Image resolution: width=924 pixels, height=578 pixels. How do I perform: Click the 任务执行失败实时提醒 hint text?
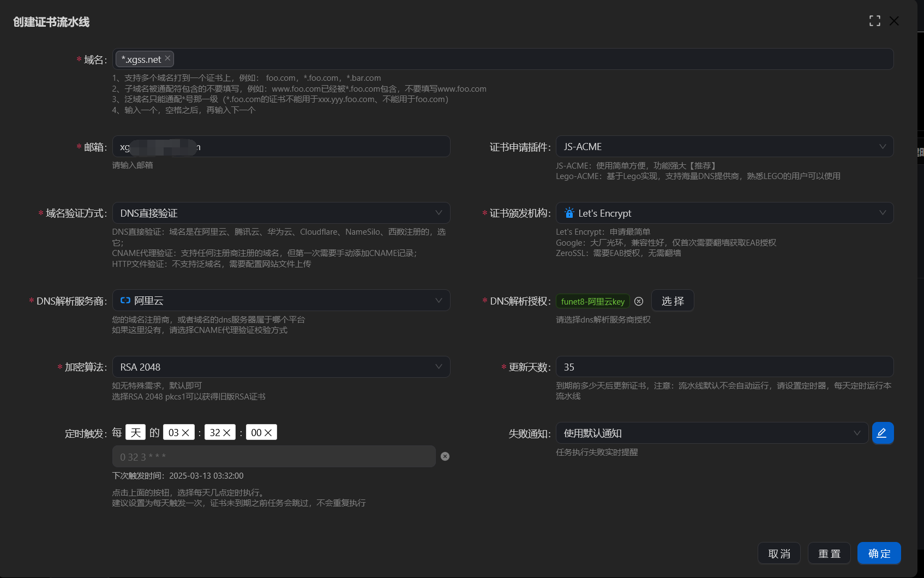point(597,452)
